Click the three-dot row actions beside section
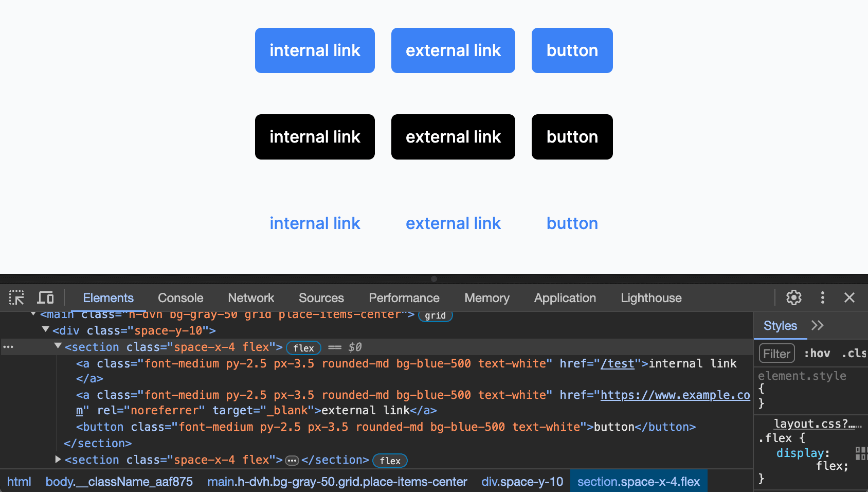Screen dimensions: 868x492 click(8, 347)
